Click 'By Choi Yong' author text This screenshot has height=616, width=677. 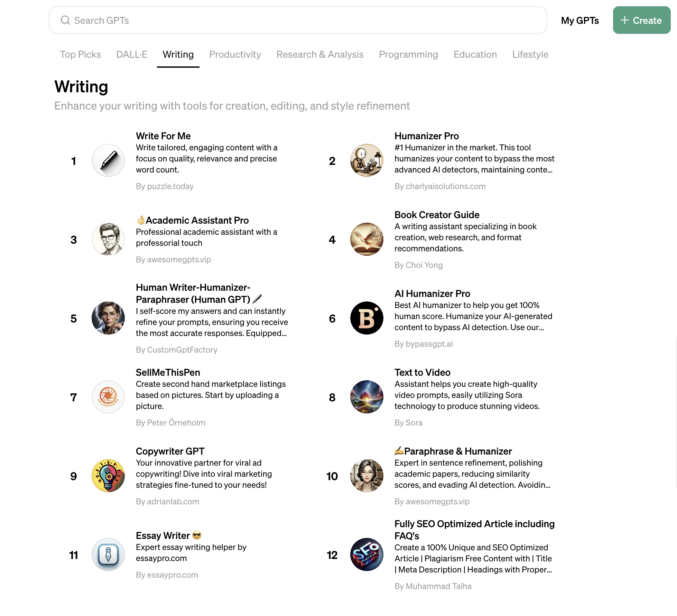point(419,265)
